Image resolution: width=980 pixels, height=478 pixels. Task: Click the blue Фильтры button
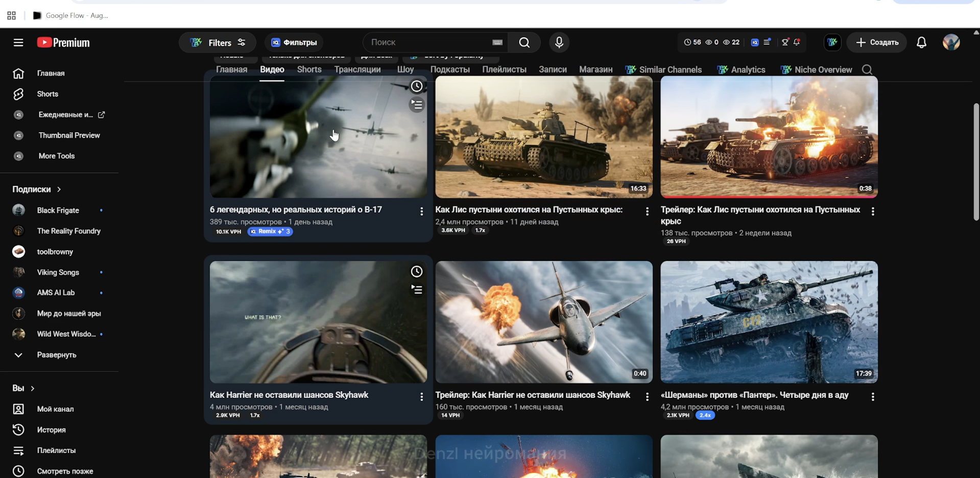[294, 42]
